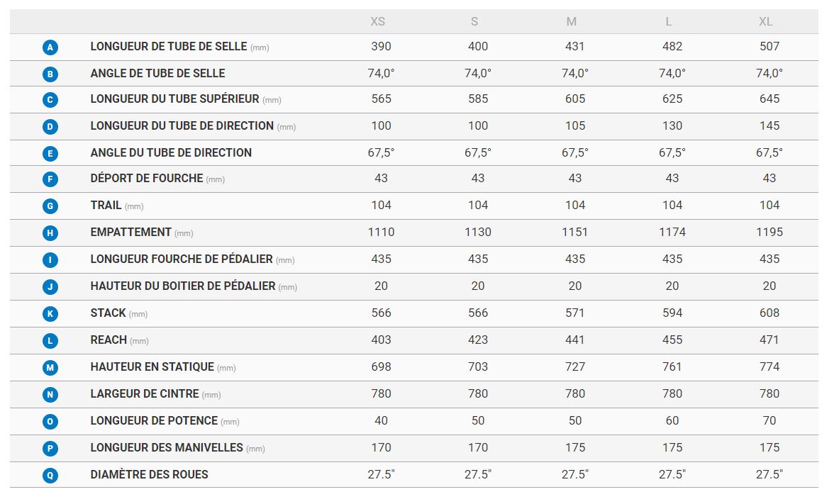Select the blue E letter badge
The image size is (839, 504).
(x=50, y=153)
